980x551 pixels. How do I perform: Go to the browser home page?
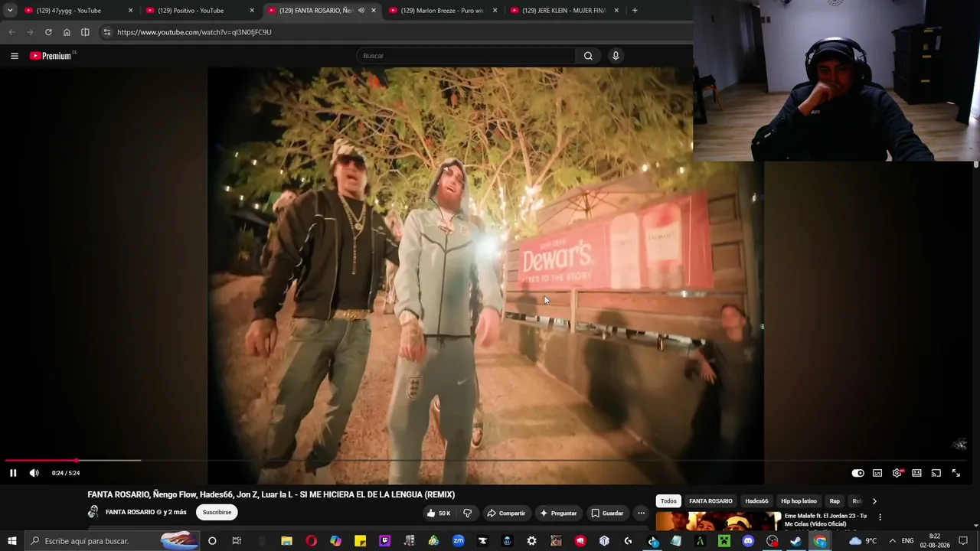coord(67,32)
